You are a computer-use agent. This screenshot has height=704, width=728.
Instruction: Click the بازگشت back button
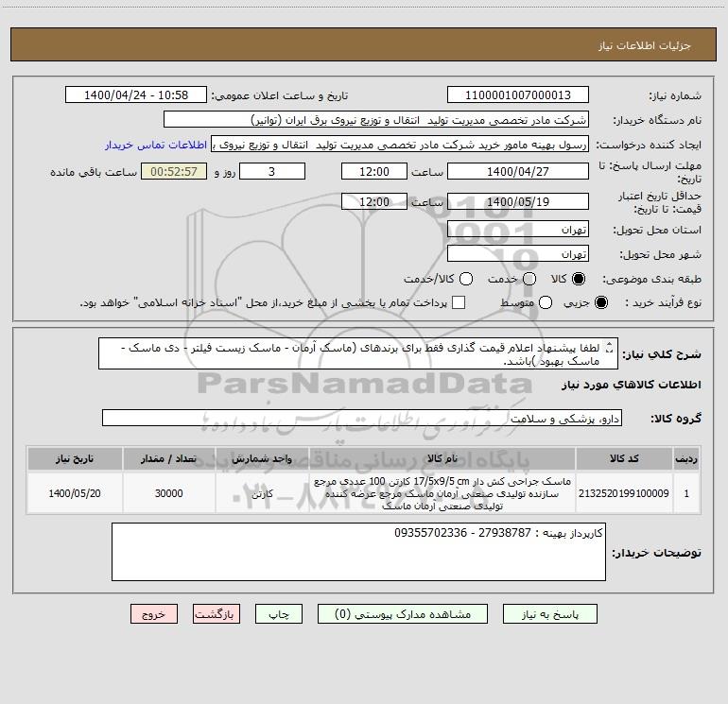(217, 614)
